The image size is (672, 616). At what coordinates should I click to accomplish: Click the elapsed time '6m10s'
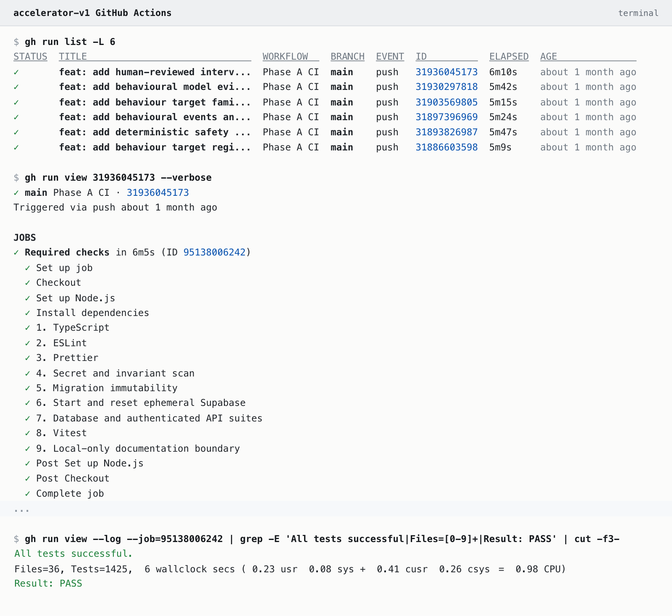click(503, 72)
